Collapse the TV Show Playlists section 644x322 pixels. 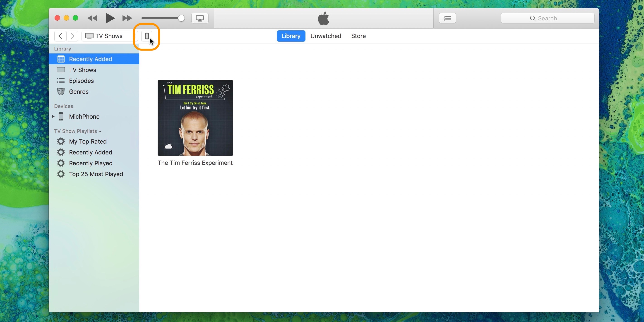pos(100,132)
